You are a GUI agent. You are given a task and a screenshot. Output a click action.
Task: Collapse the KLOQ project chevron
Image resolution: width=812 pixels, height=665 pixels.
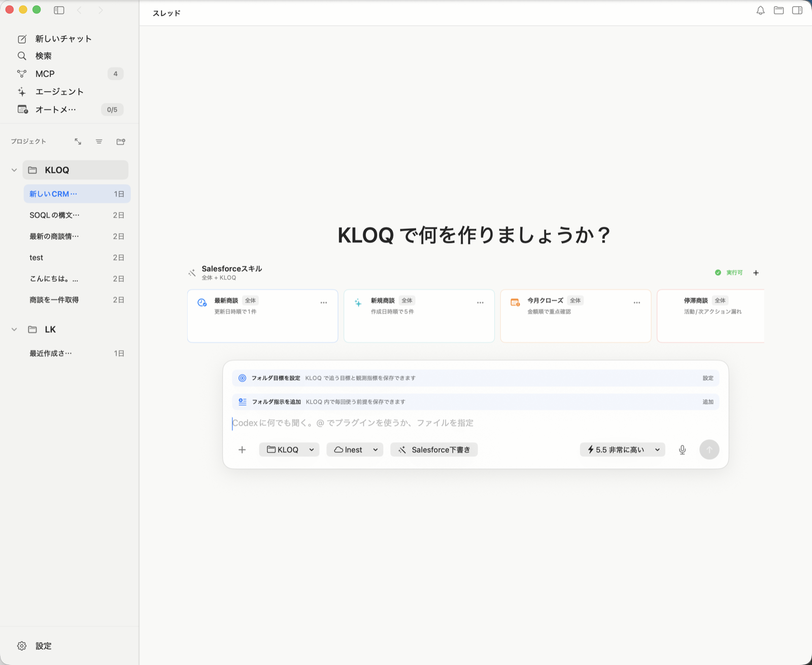(14, 170)
